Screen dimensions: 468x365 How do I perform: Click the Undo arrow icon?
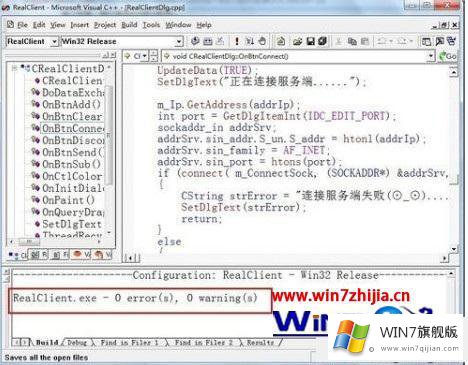click(382, 41)
